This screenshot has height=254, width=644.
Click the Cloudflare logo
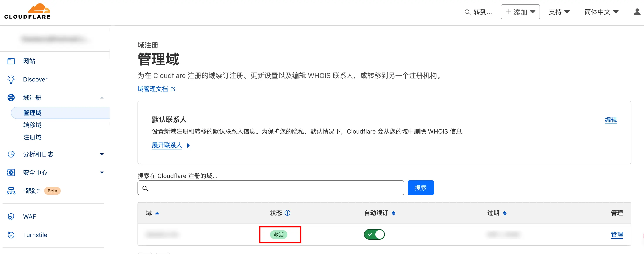27,12
